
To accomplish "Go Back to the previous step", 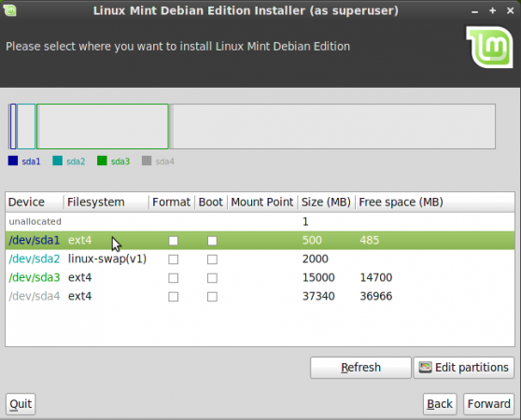I will [x=440, y=404].
